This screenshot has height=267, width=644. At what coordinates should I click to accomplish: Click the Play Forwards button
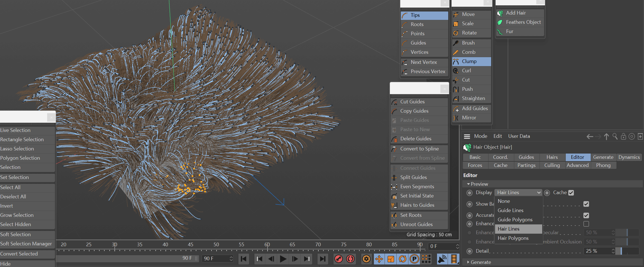283,259
